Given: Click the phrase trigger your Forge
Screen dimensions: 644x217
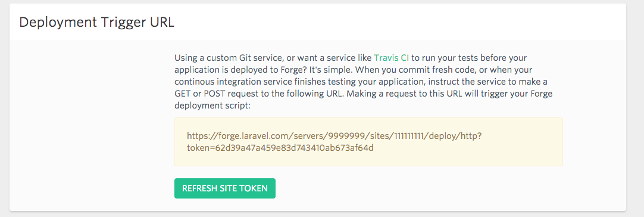Looking at the screenshot, I should pyautogui.click(x=520, y=94).
